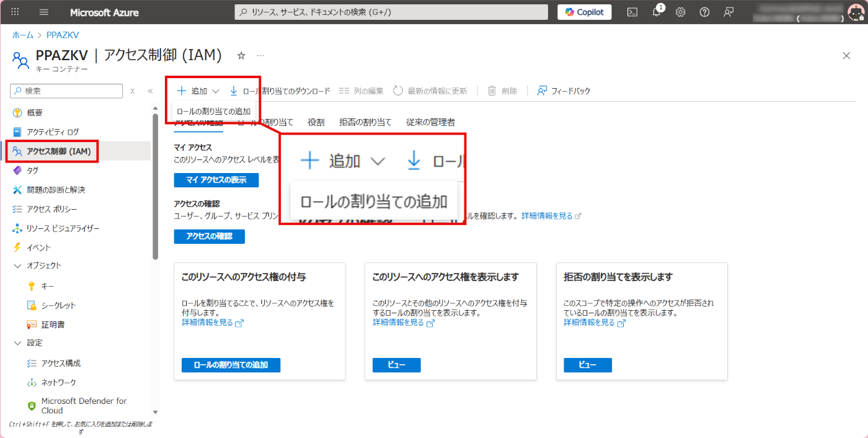This screenshot has height=438, width=868.
Task: Click 削除 in the toolbar
Action: 502,91
